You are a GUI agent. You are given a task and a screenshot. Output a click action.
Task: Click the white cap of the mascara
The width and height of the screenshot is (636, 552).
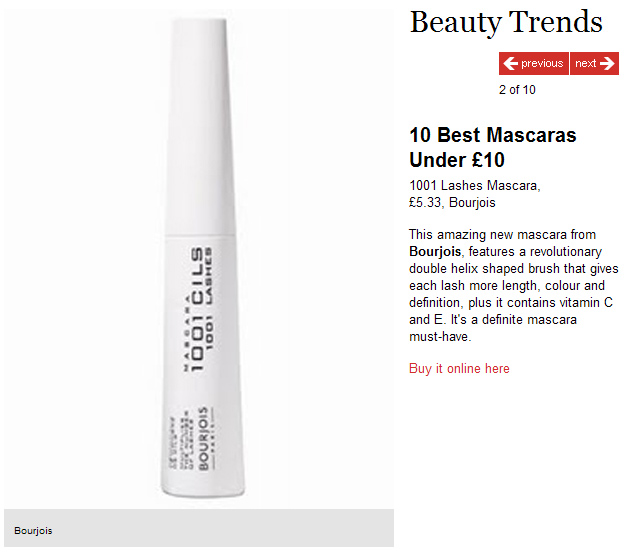200,127
